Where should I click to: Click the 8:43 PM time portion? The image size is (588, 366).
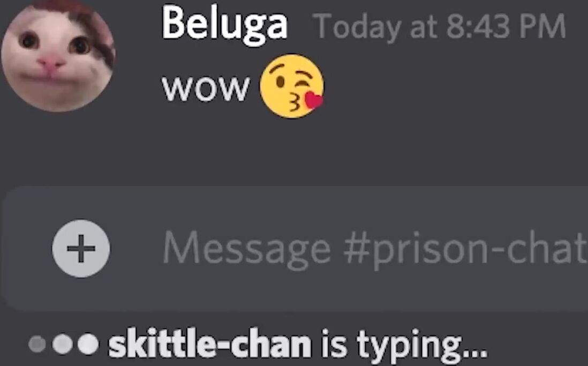[x=506, y=26]
